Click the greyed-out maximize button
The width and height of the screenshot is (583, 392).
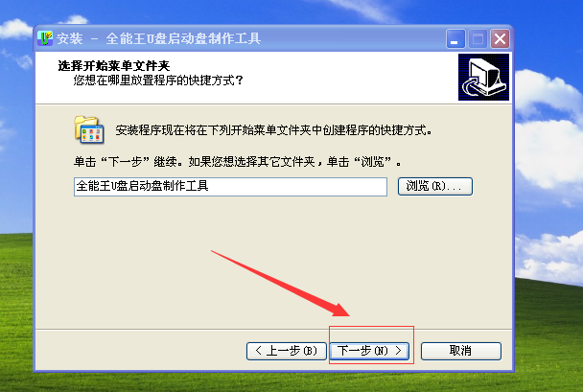click(x=478, y=38)
